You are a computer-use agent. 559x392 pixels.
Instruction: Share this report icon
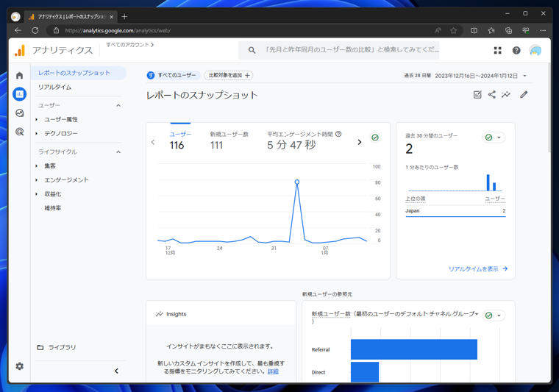pyautogui.click(x=491, y=94)
